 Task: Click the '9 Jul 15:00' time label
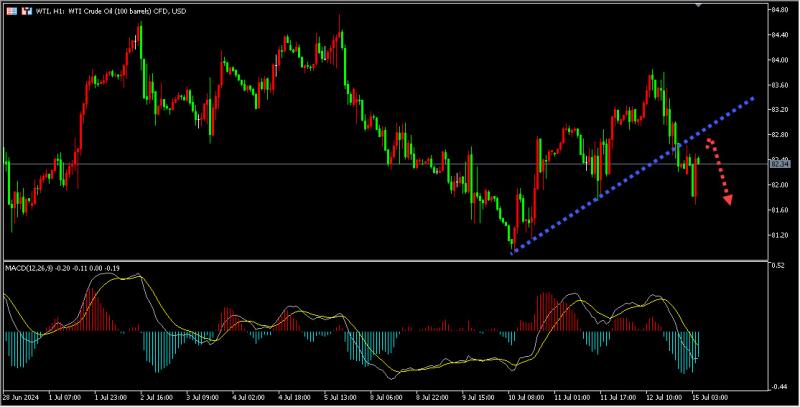click(x=478, y=397)
